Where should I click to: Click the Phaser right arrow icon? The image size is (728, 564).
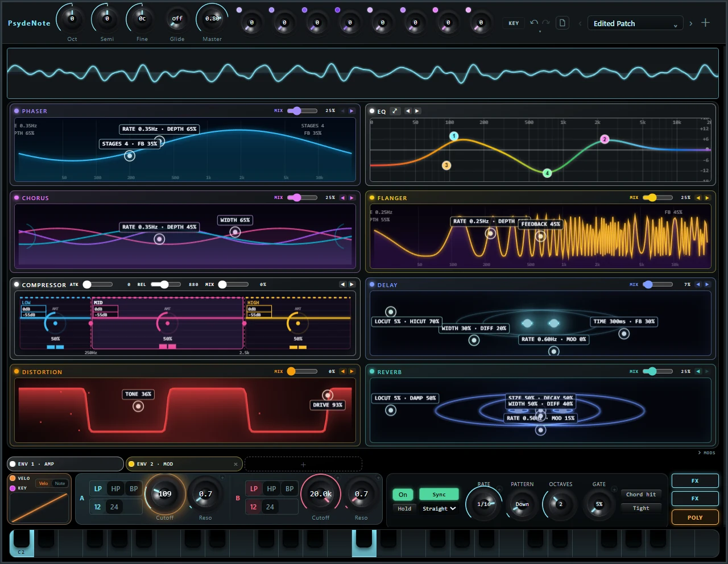(x=351, y=111)
